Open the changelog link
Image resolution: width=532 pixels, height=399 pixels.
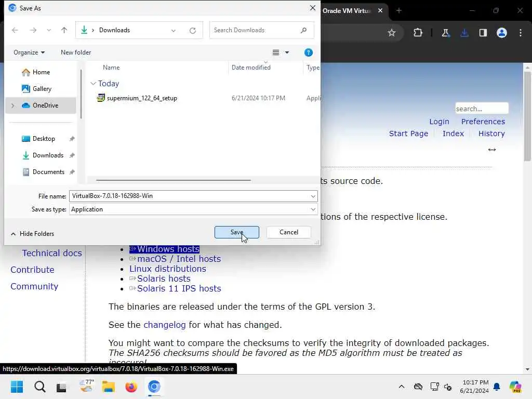click(x=165, y=325)
